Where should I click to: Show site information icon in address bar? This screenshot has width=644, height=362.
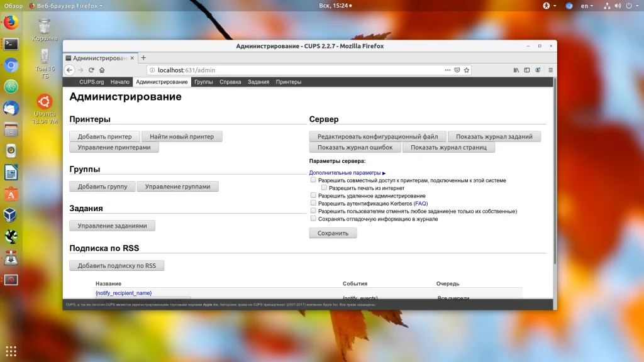(x=152, y=70)
